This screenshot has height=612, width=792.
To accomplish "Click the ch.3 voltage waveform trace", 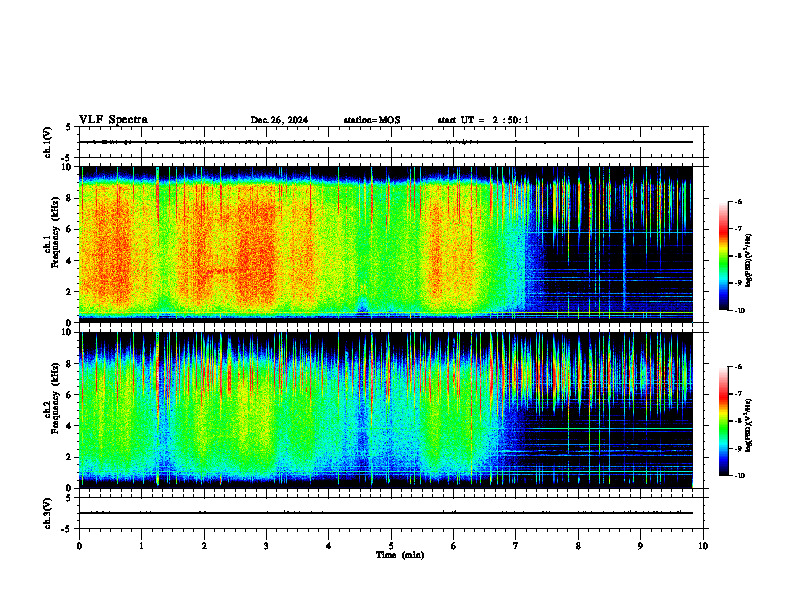I will 385,513.
